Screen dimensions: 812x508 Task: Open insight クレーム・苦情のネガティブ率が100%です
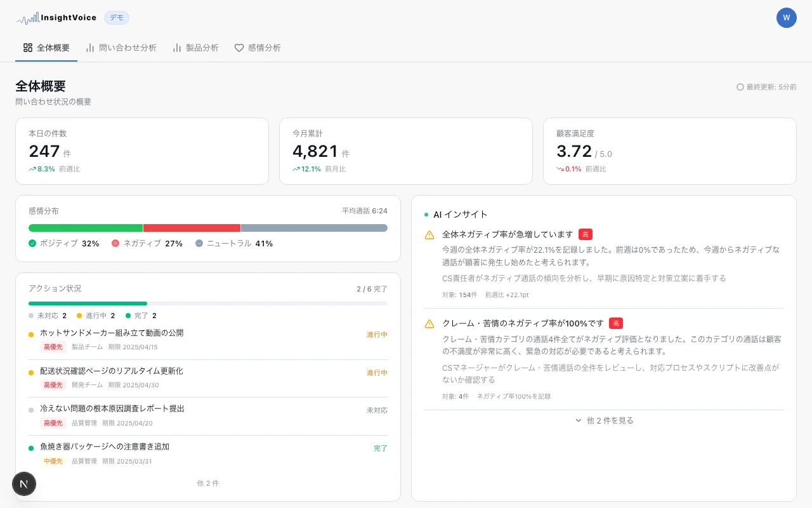click(523, 323)
